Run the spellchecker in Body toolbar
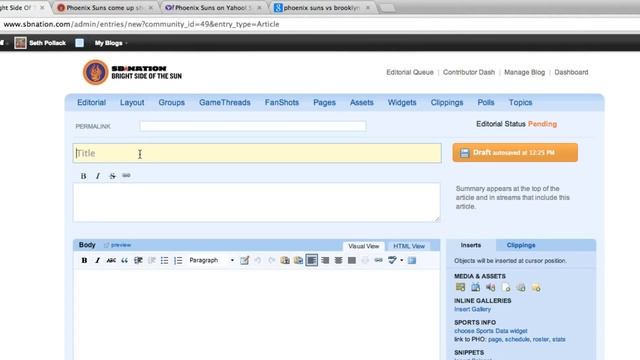This screenshot has width=640, height=360. click(x=392, y=260)
